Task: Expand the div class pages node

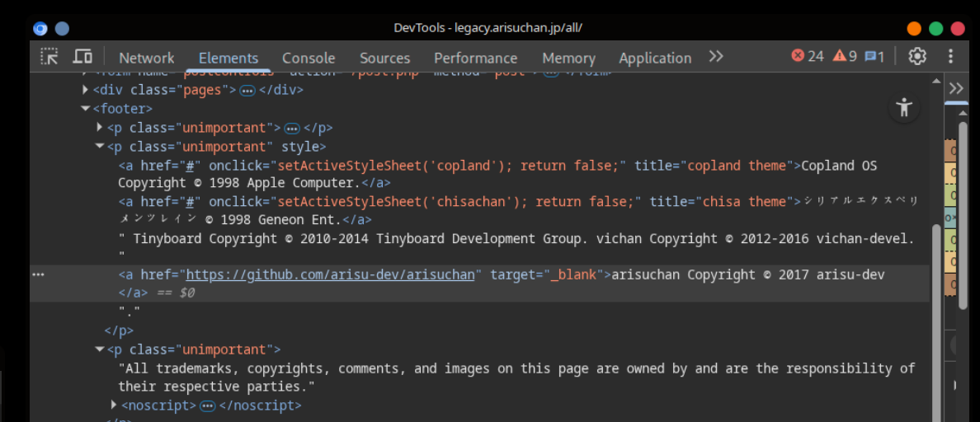Action: [86, 90]
